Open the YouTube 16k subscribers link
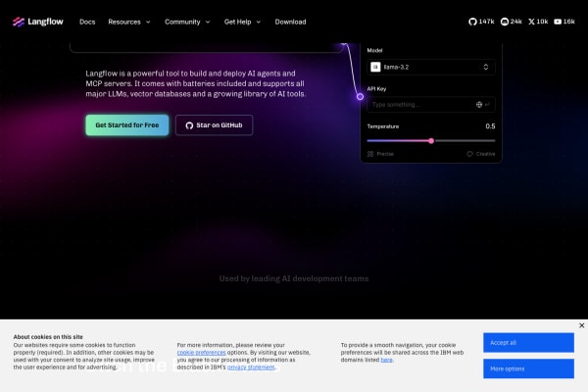 click(x=564, y=22)
